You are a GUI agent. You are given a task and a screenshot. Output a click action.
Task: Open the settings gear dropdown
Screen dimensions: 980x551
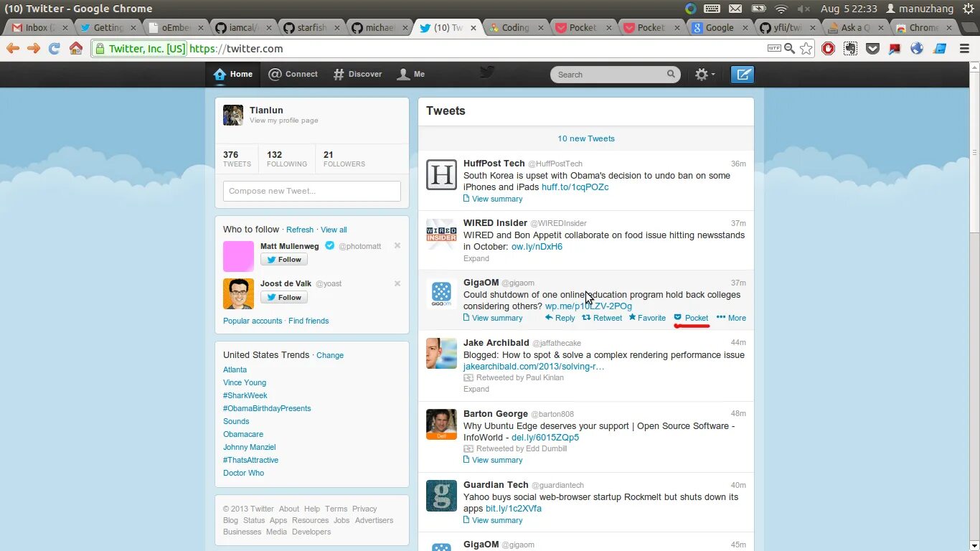[x=705, y=75]
